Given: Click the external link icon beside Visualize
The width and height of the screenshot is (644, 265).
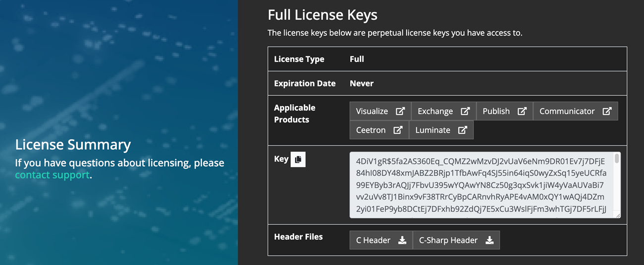Looking at the screenshot, I should [400, 111].
